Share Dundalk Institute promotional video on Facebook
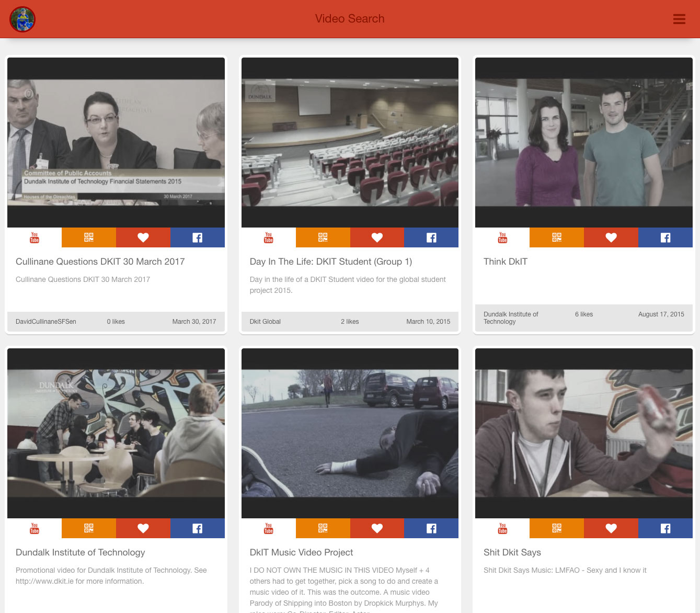The width and height of the screenshot is (700, 613). pos(198,528)
